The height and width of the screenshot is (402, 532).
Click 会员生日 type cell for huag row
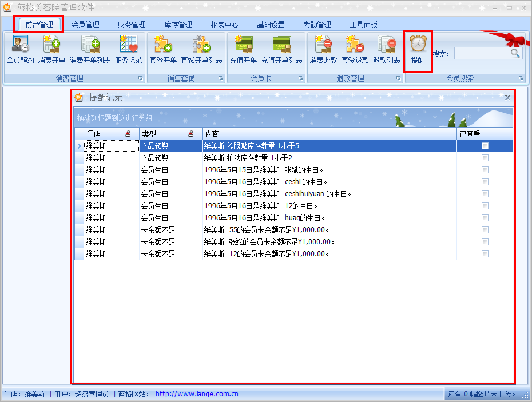(170, 218)
